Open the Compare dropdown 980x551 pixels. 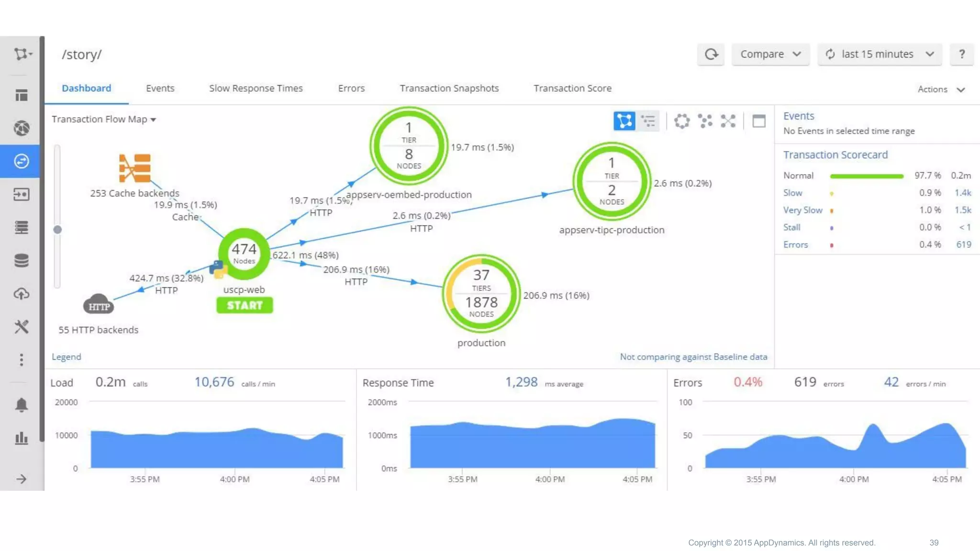[x=770, y=54]
